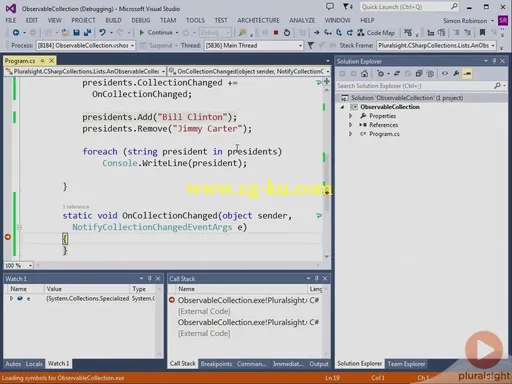This screenshot has width=512, height=384.
Task: Click the Show Next Statement arrow
Action: [316, 33]
